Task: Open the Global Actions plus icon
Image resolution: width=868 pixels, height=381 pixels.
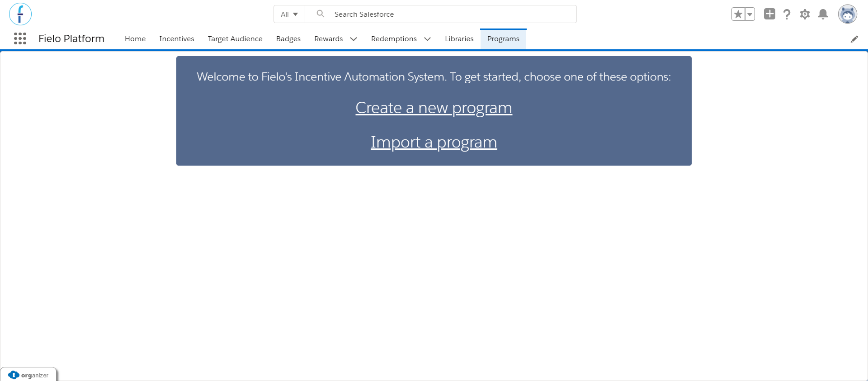Action: pyautogui.click(x=769, y=14)
